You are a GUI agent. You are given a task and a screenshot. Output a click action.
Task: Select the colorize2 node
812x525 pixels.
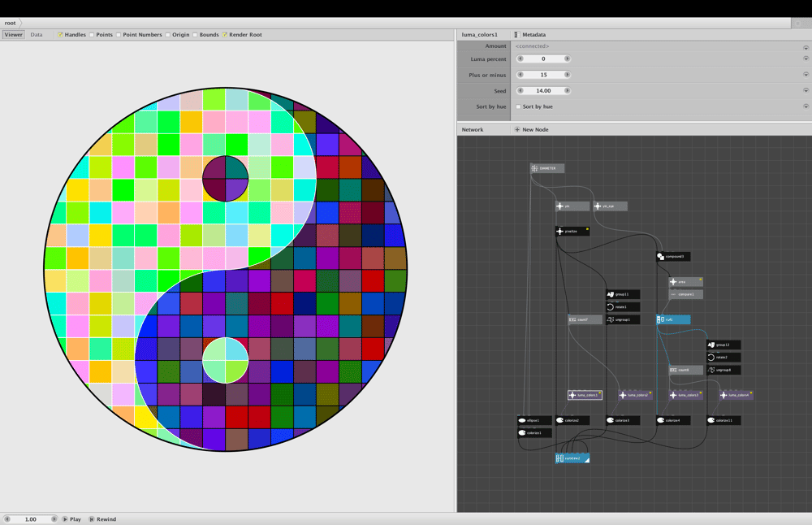point(572,420)
